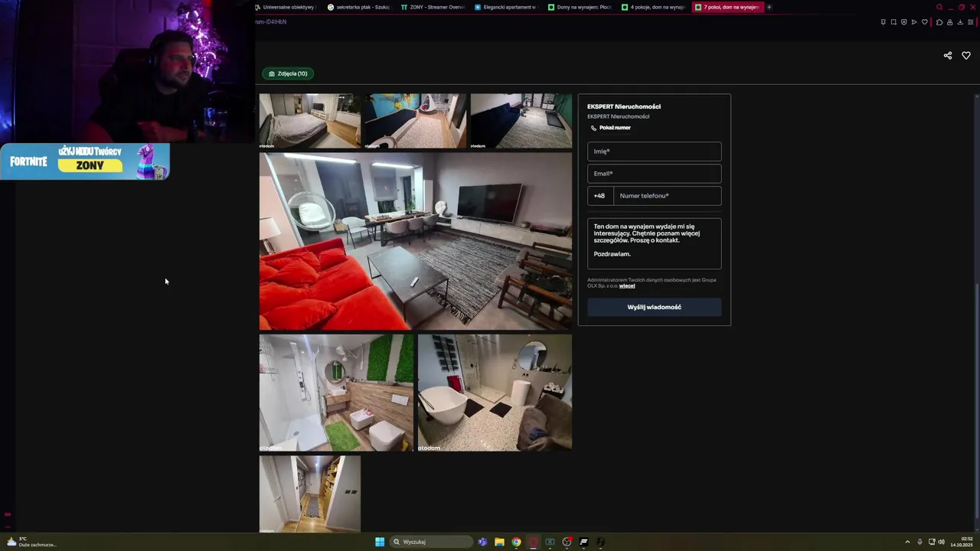Click the Fortnite ZONY creator code banner

[84, 161]
